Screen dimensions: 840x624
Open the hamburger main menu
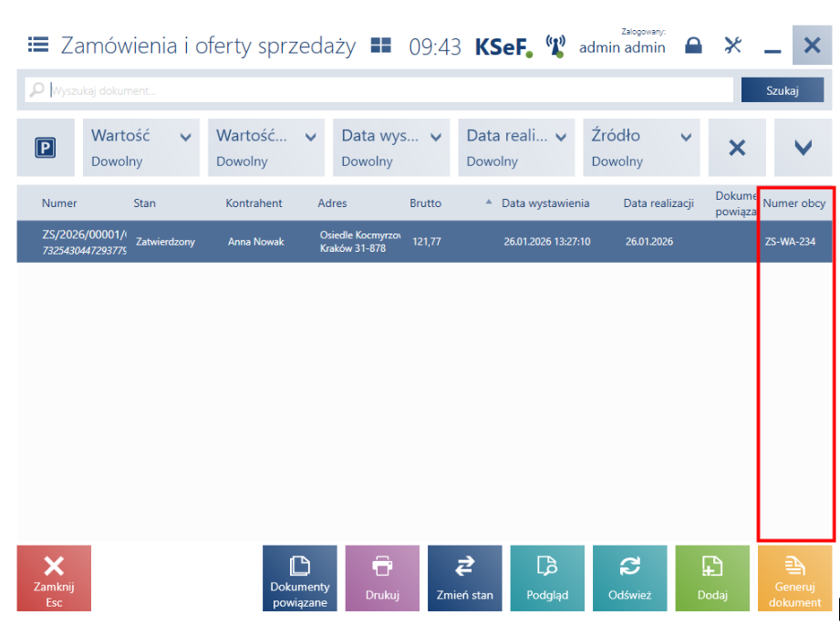pyautogui.click(x=38, y=45)
